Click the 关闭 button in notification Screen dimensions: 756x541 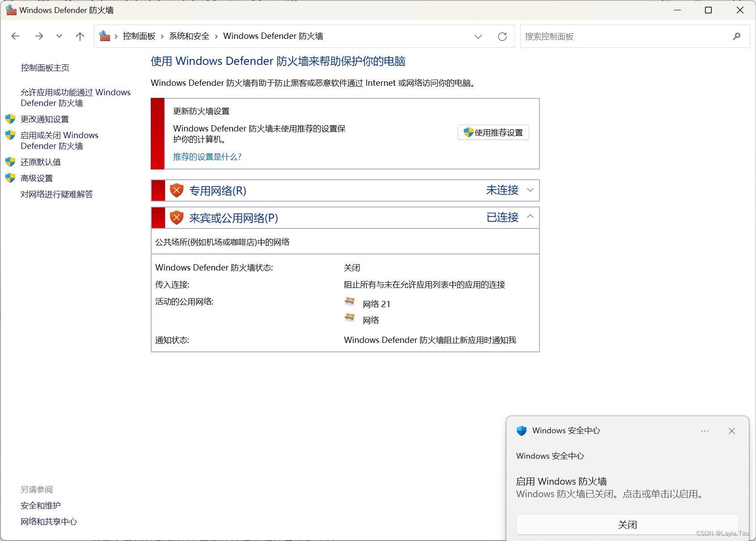627,524
